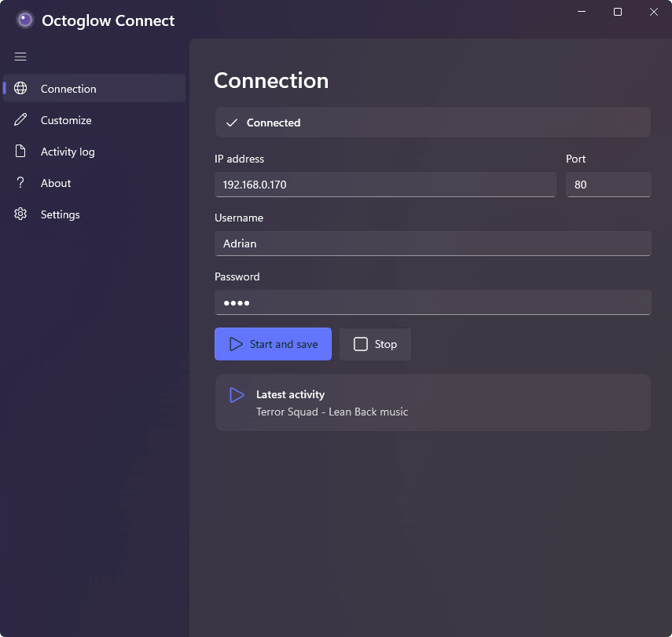Screen dimensions: 672x637
Task: Click the checkmark icon in the Connected status
Action: 232,123
